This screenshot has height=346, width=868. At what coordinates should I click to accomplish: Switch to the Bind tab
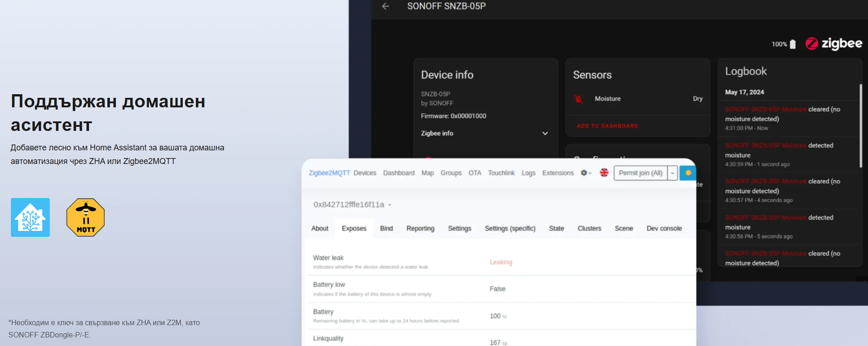pyautogui.click(x=386, y=228)
